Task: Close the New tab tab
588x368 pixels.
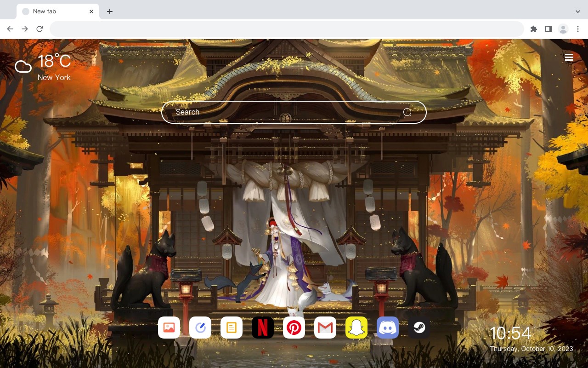Action: click(x=91, y=11)
